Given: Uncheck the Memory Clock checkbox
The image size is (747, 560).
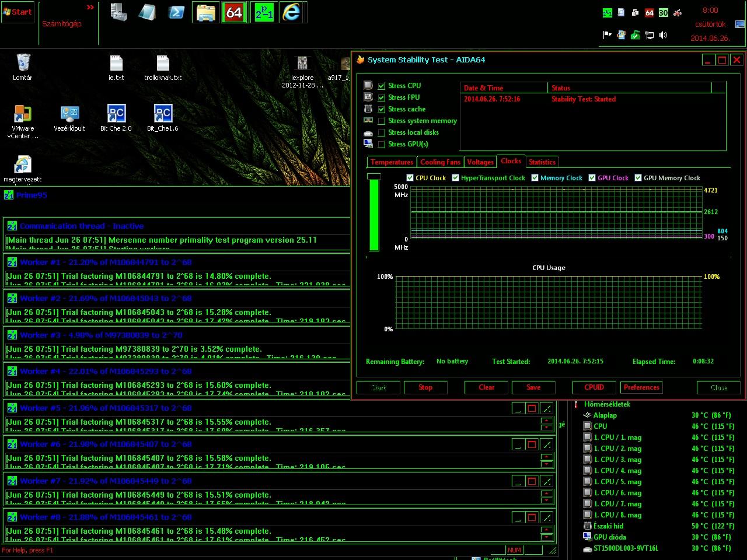Looking at the screenshot, I should click(x=535, y=178).
